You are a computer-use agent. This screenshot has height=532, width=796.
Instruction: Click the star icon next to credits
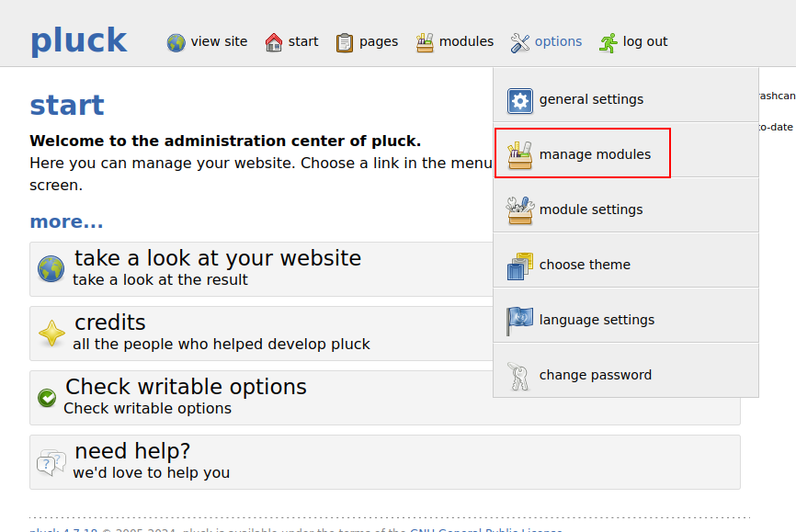point(51,333)
